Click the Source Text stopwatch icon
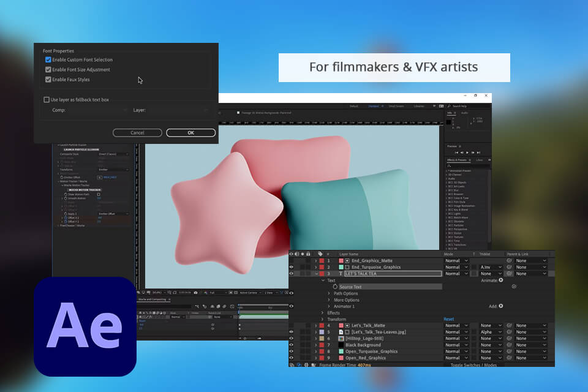This screenshot has width=588, height=392. coord(335,287)
